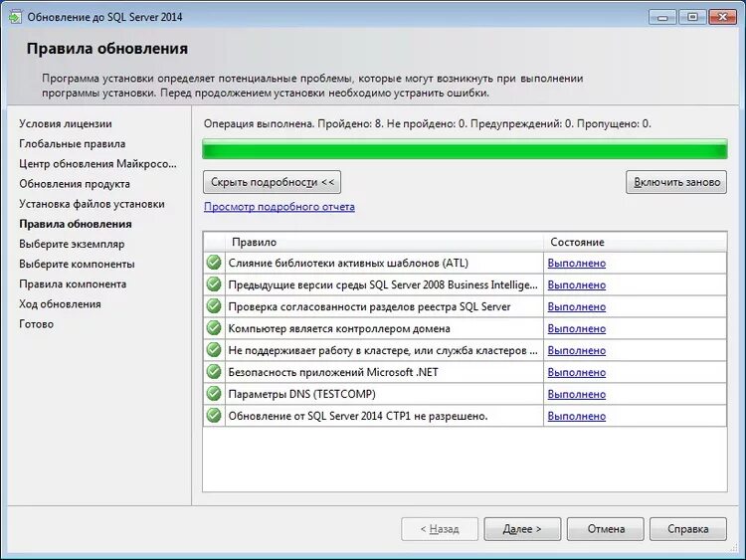Close the SQL Server 2014 setup window
The height and width of the screenshot is (560, 746).
[x=723, y=17]
